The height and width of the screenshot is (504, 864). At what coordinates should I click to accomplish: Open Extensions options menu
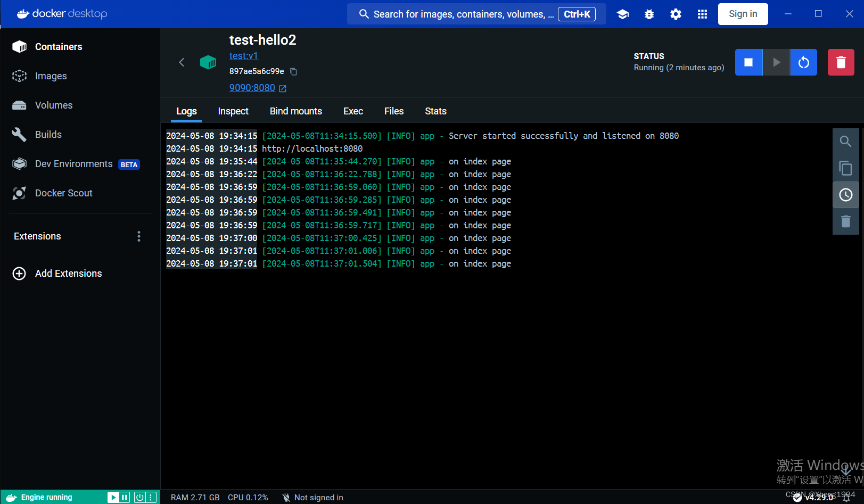tap(138, 236)
